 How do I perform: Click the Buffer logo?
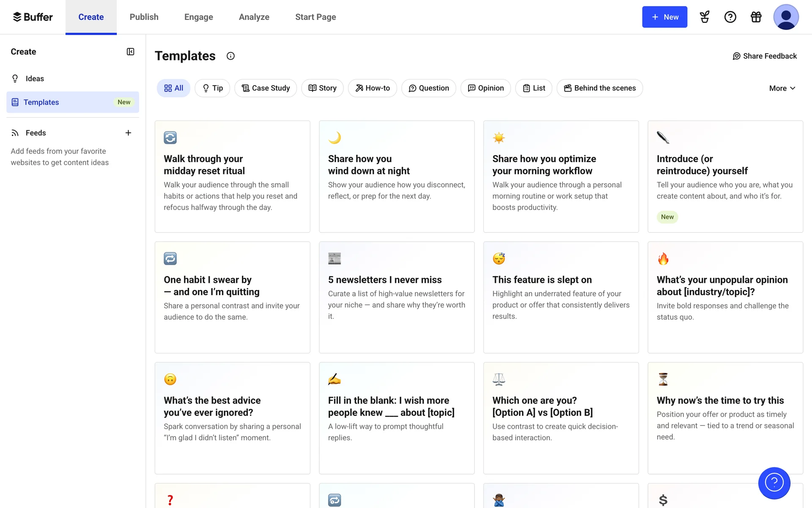tap(33, 17)
